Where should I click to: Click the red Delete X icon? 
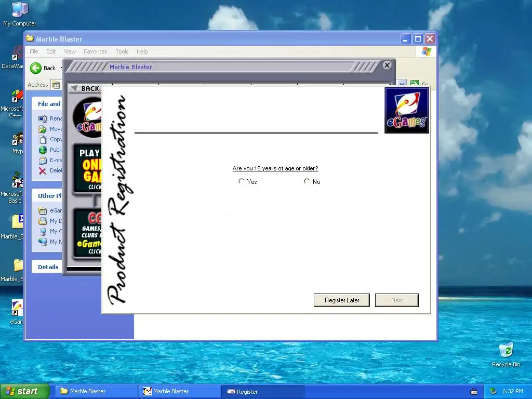coord(43,170)
